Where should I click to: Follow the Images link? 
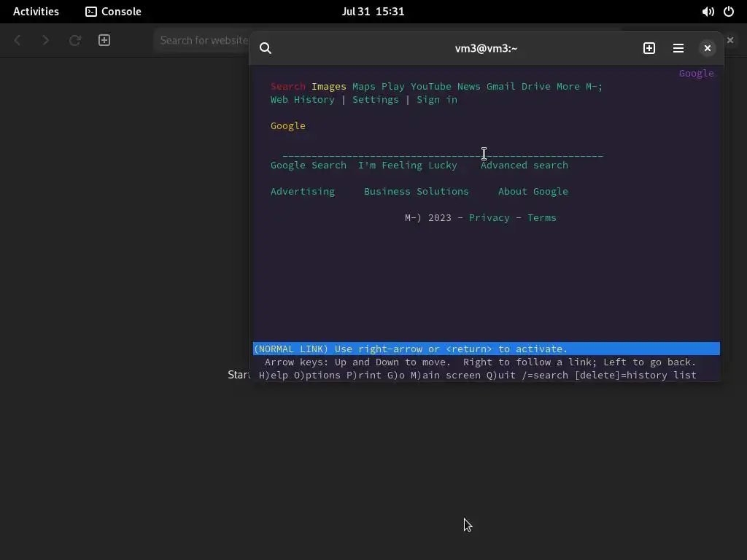pos(329,87)
